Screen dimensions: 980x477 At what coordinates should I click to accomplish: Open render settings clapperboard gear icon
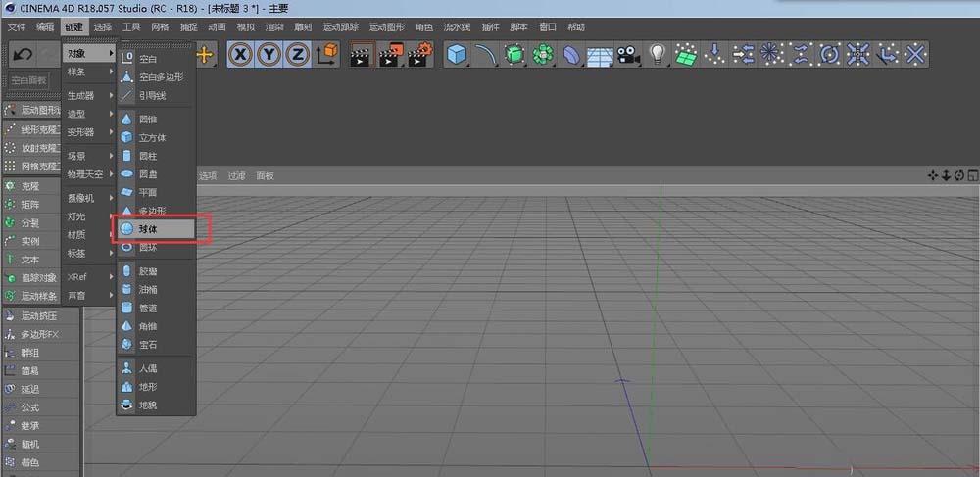pyautogui.click(x=421, y=55)
